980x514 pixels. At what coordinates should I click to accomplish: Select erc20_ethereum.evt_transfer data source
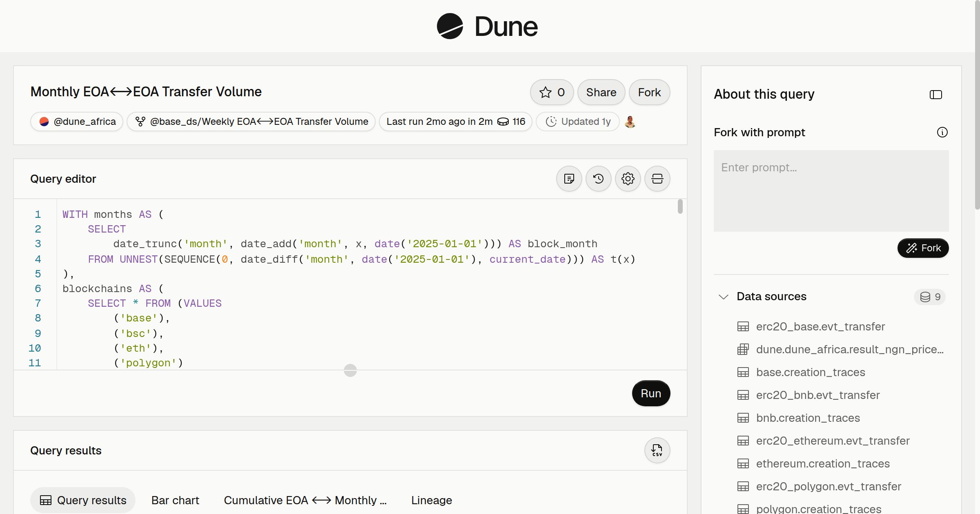tap(832, 441)
